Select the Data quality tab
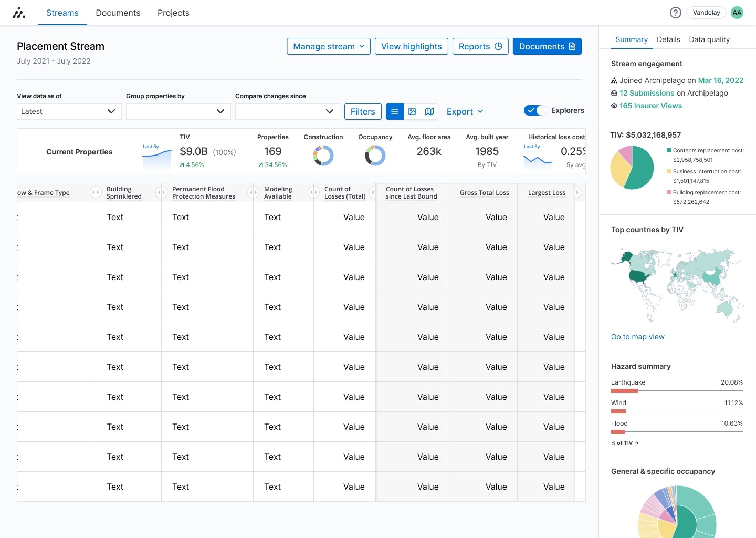756x538 pixels. tap(709, 39)
